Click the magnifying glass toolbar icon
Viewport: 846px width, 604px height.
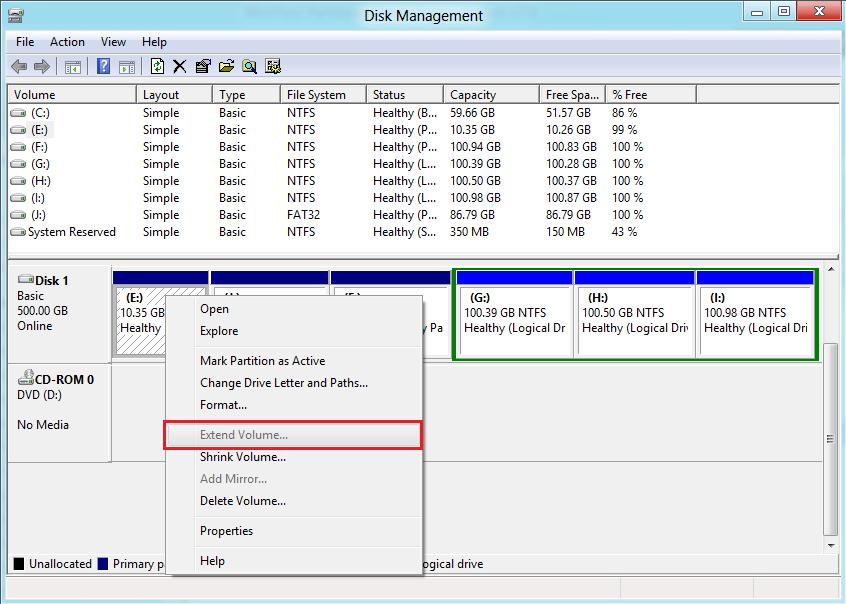[x=249, y=67]
